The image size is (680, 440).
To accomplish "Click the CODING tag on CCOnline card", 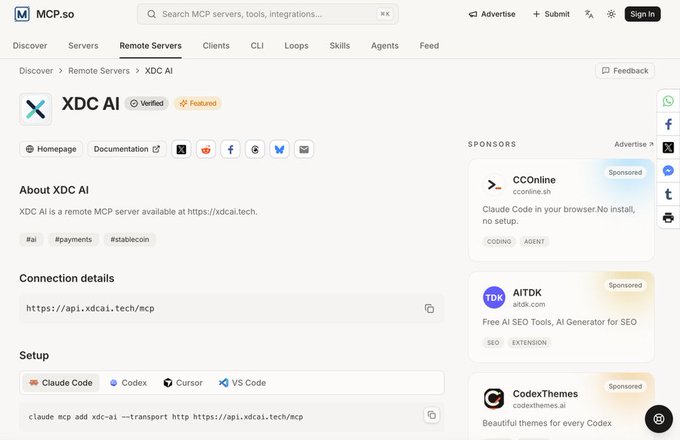I will pyautogui.click(x=499, y=241).
